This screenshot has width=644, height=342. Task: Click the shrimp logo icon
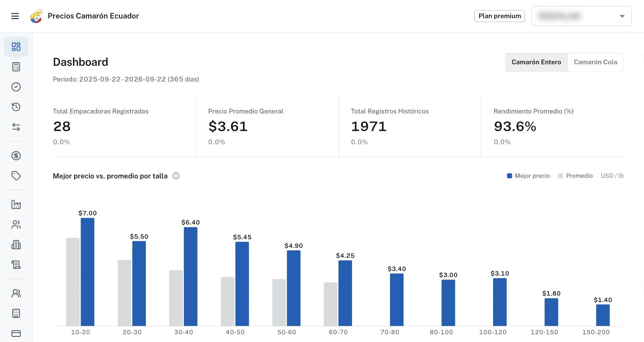tap(36, 16)
